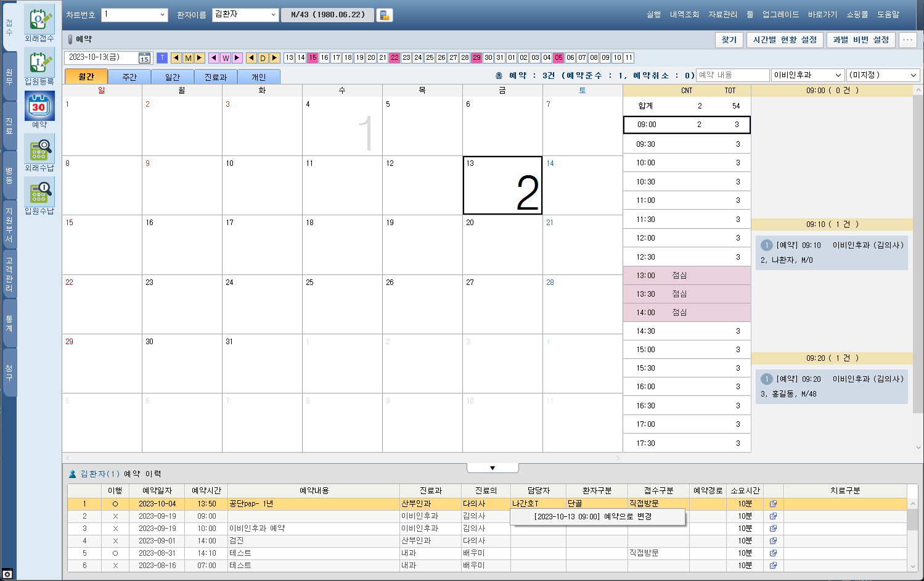Select the 예약 calendar icon in sidebar

[x=39, y=107]
